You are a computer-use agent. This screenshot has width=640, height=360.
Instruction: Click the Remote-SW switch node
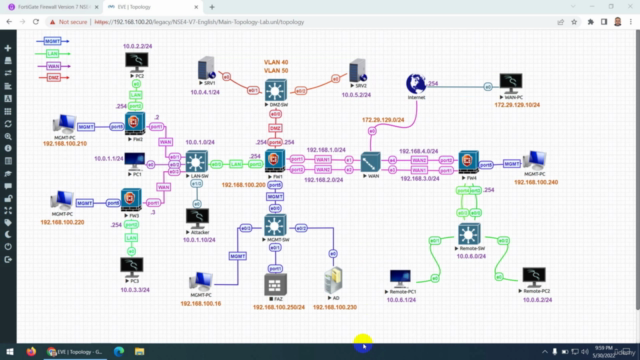pos(469,234)
